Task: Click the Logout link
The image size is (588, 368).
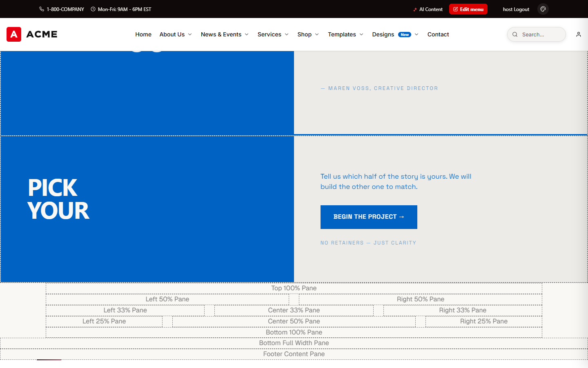Action: [x=521, y=9]
